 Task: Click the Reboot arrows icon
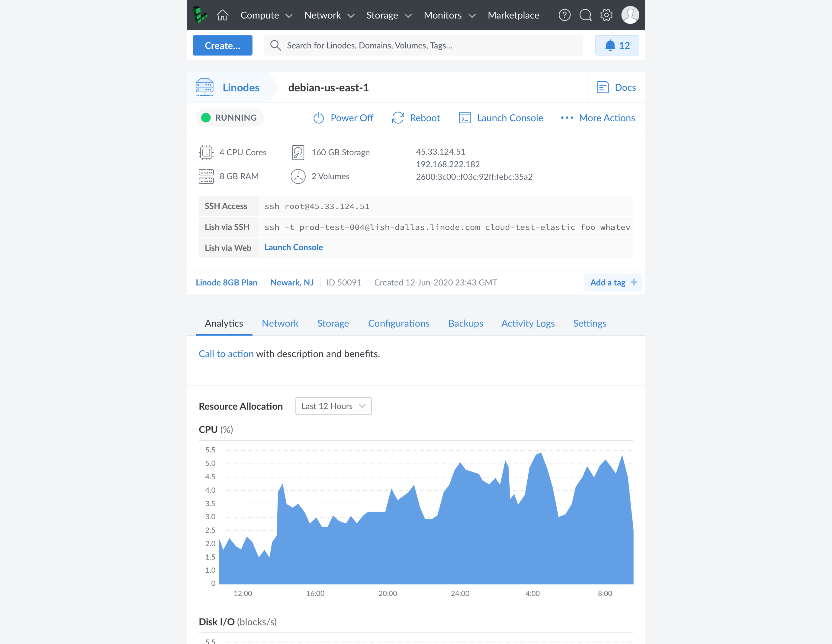click(398, 118)
